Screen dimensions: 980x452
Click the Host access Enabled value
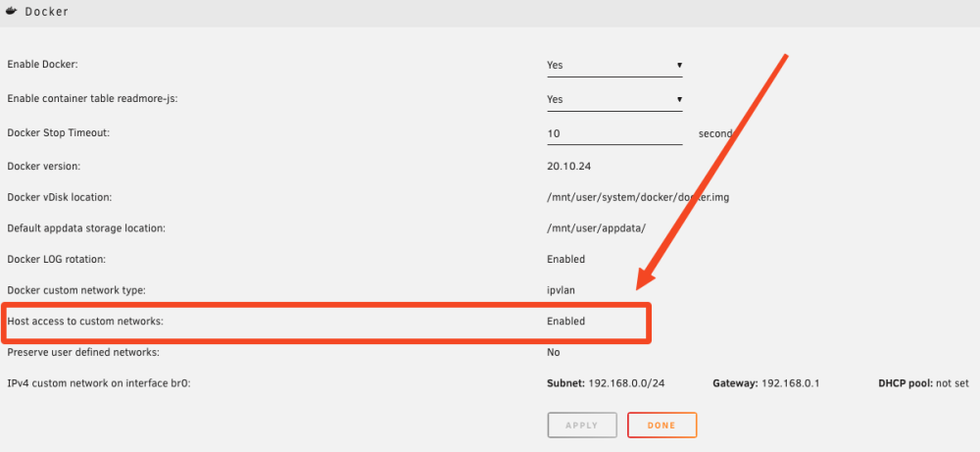coord(565,322)
